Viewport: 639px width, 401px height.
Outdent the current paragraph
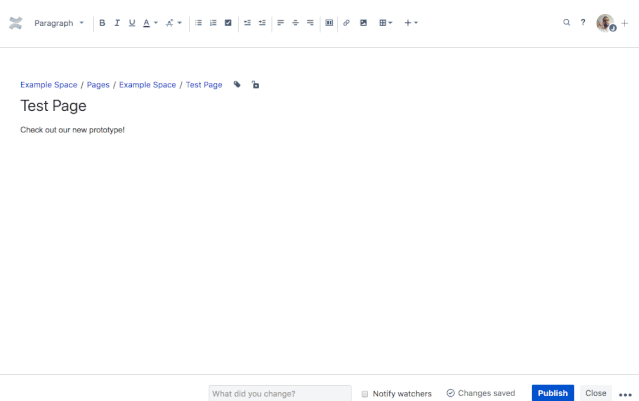point(247,23)
